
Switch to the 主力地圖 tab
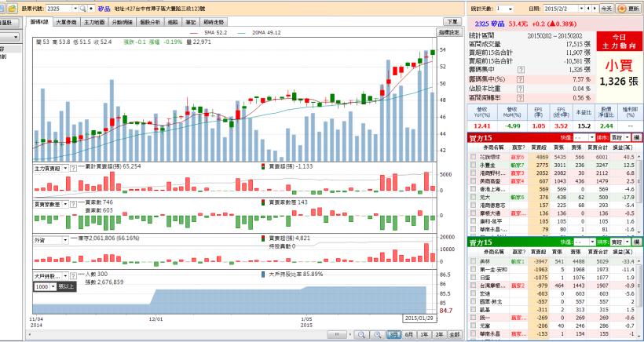95,23
